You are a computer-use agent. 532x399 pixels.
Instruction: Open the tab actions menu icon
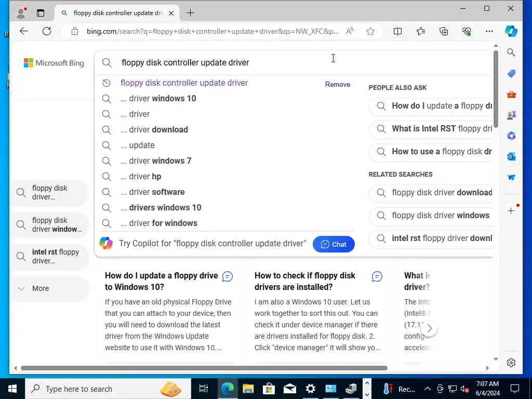pos(41,13)
